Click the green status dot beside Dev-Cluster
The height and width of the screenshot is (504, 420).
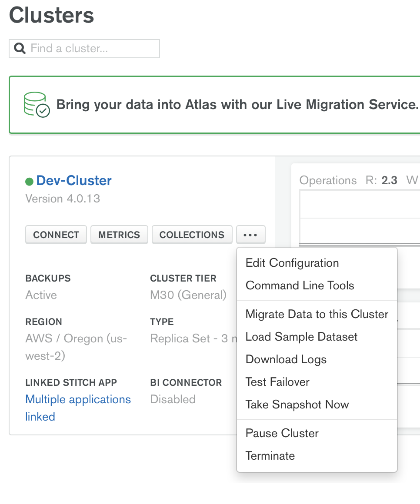(x=29, y=181)
